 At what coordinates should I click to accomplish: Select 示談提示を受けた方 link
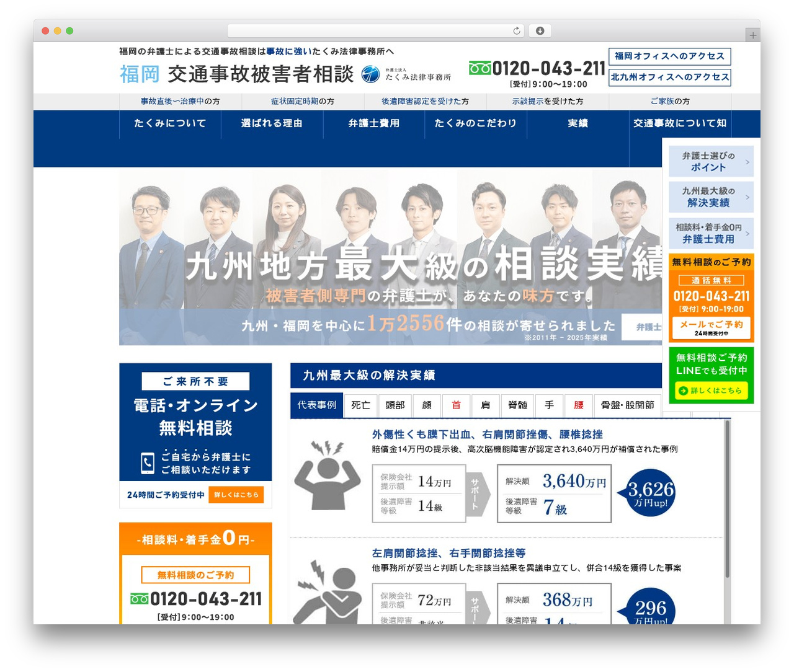click(x=548, y=101)
